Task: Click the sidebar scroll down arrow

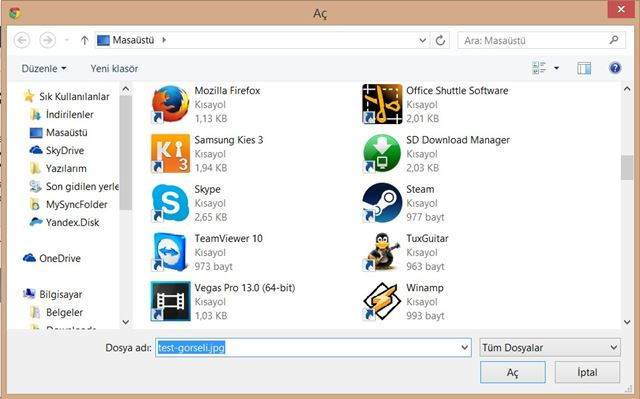Action: [x=126, y=322]
